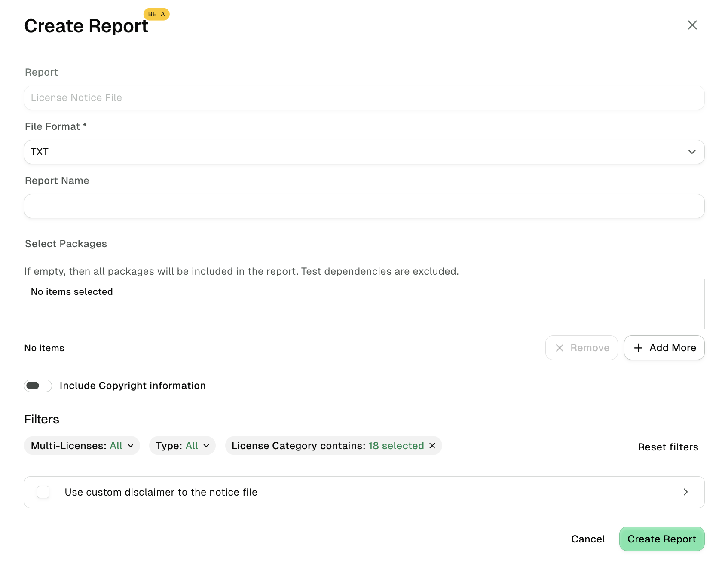This screenshot has height=582, width=728.
Task: Toggle Include Copyright information switch
Action: (38, 386)
